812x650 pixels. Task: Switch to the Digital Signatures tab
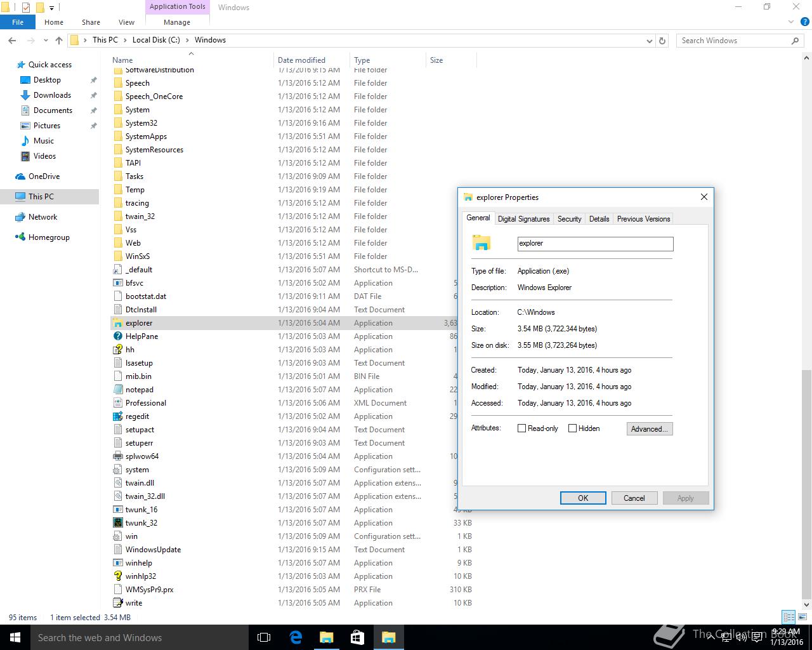[x=523, y=219]
